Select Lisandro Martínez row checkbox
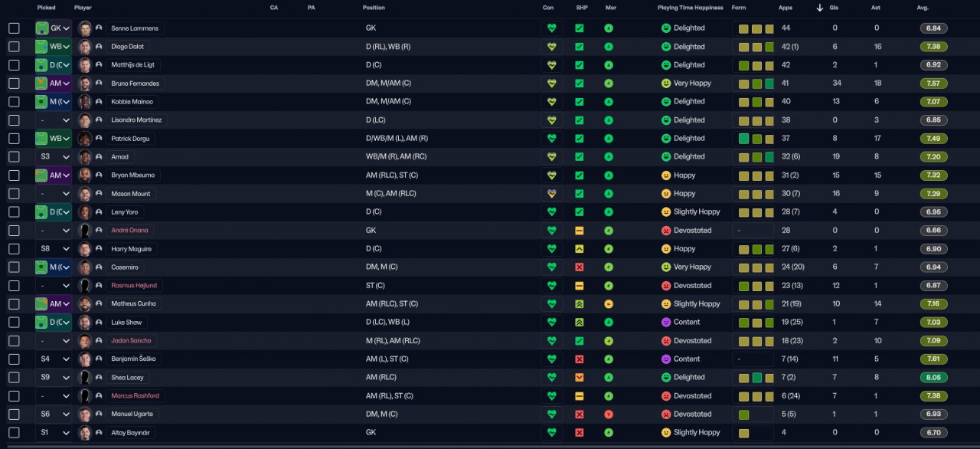980x449 pixels. point(14,120)
